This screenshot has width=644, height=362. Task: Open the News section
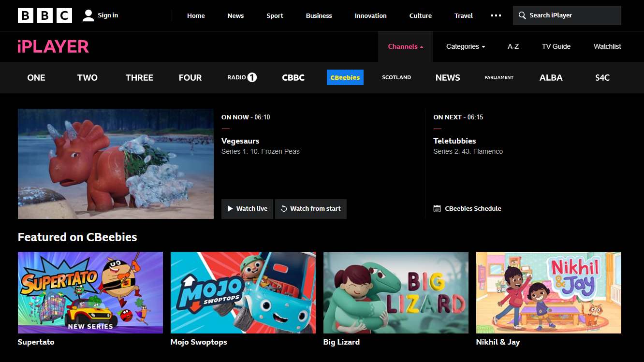tap(235, 15)
